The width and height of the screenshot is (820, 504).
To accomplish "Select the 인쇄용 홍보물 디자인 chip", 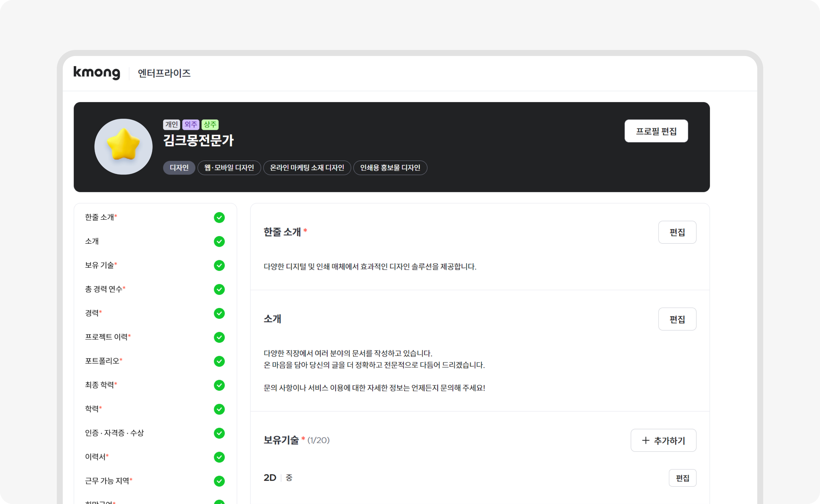I will click(390, 168).
